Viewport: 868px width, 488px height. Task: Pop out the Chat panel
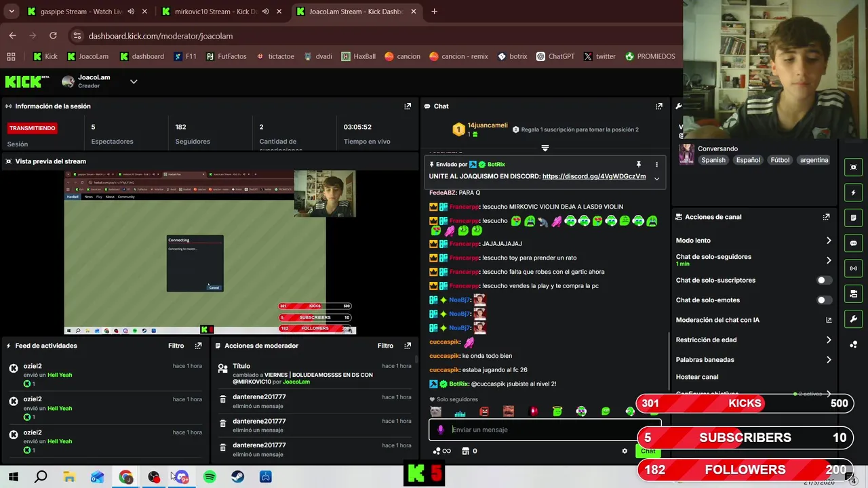(658, 106)
